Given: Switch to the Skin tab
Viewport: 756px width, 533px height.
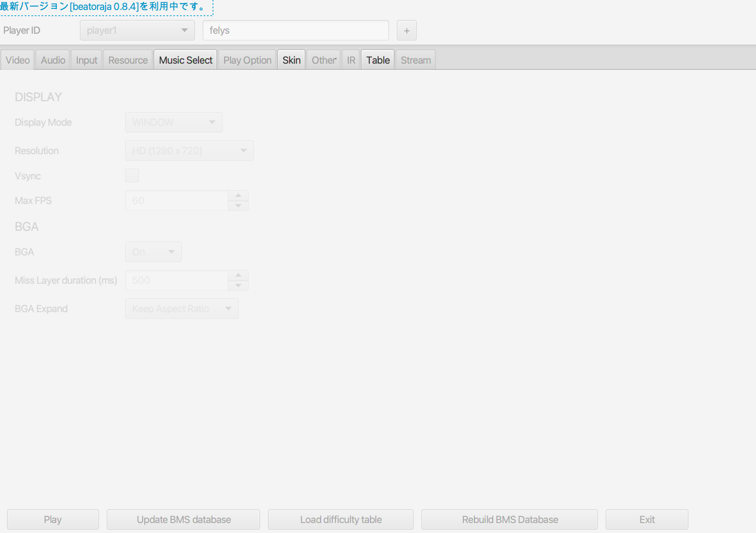Looking at the screenshot, I should 291,60.
